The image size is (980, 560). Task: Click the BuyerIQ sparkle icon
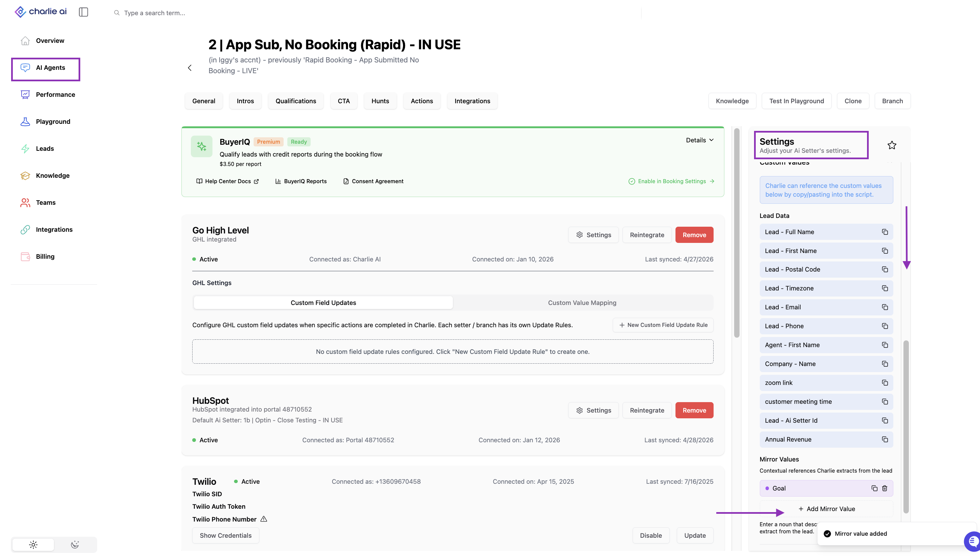(201, 146)
